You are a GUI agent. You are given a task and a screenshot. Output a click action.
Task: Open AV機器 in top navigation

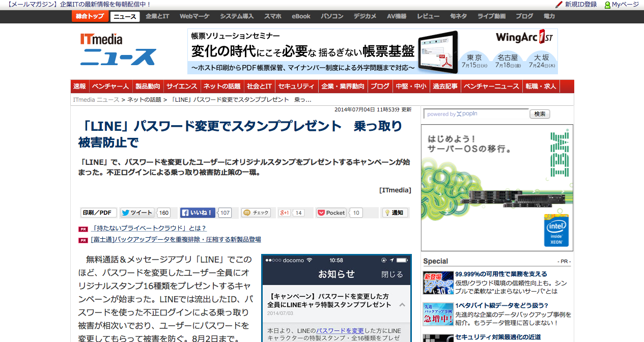[x=397, y=16]
